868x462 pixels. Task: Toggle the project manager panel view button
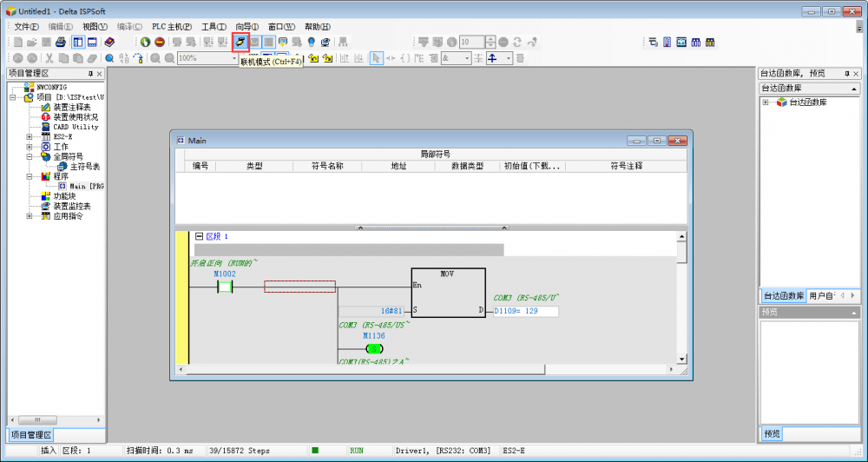click(x=78, y=42)
